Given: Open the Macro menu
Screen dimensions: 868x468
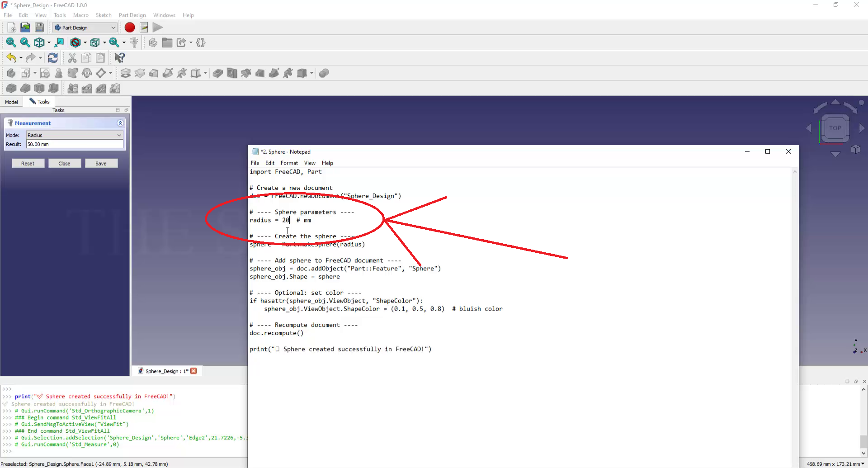Looking at the screenshot, I should tap(81, 15).
